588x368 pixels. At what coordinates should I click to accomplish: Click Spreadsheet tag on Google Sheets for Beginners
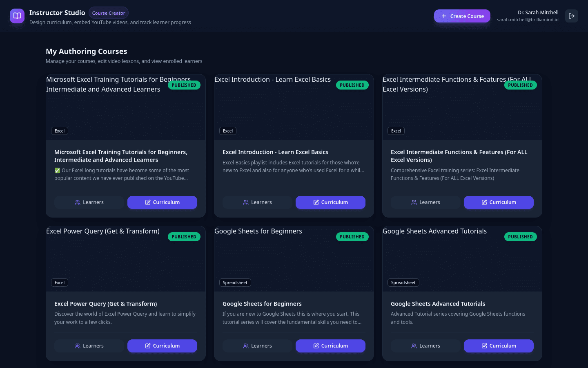point(235,283)
